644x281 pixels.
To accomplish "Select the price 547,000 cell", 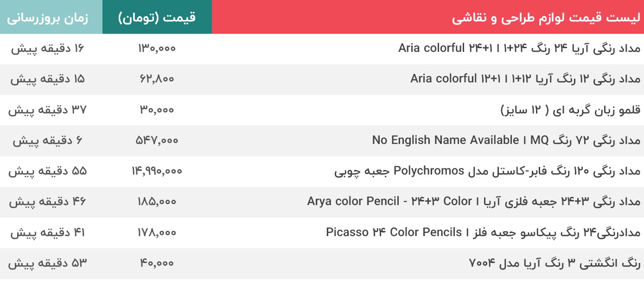I will (157, 140).
